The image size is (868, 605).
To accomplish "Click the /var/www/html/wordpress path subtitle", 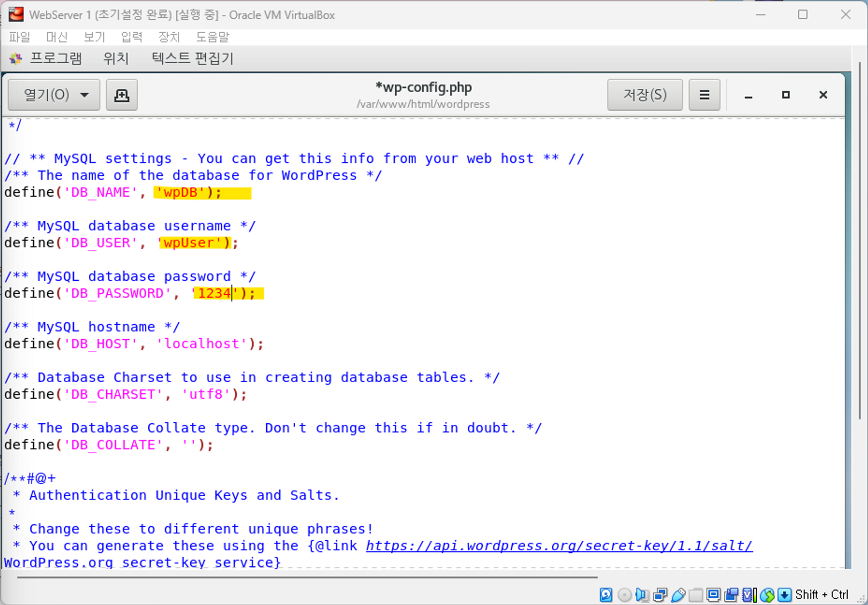I will (423, 104).
